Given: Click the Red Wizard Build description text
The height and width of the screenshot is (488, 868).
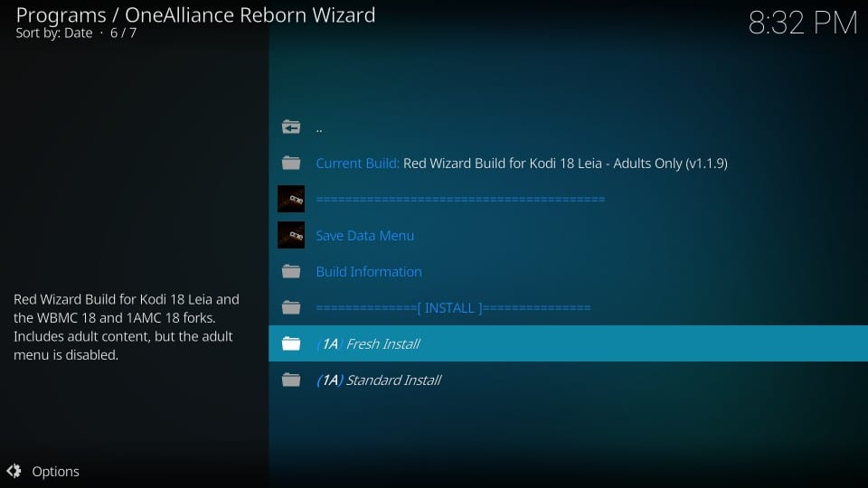Looking at the screenshot, I should click(127, 327).
